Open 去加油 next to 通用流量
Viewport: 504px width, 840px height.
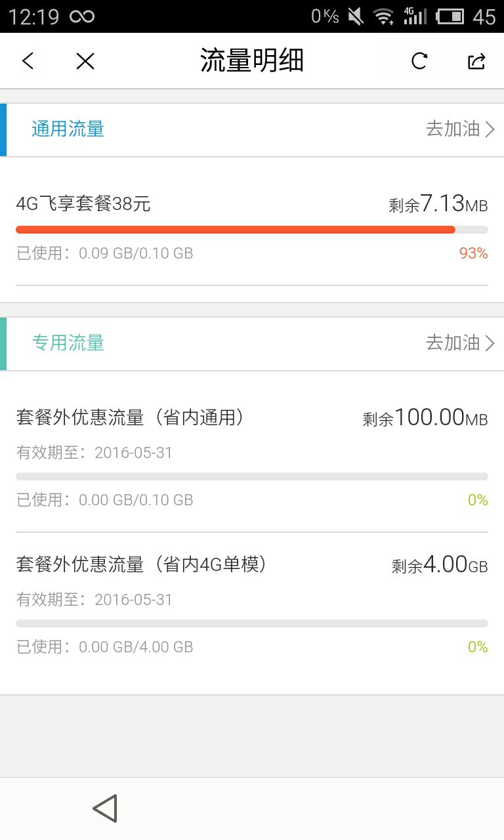(x=460, y=129)
